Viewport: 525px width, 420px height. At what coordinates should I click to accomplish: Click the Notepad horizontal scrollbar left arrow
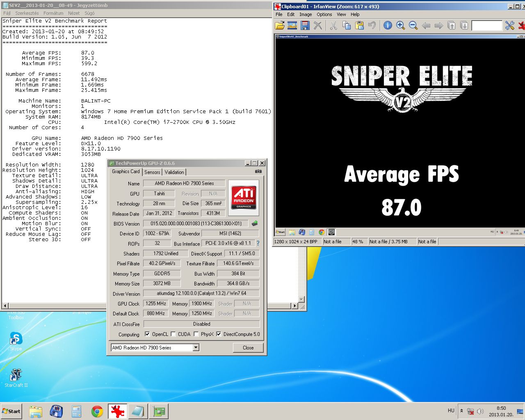[5, 306]
